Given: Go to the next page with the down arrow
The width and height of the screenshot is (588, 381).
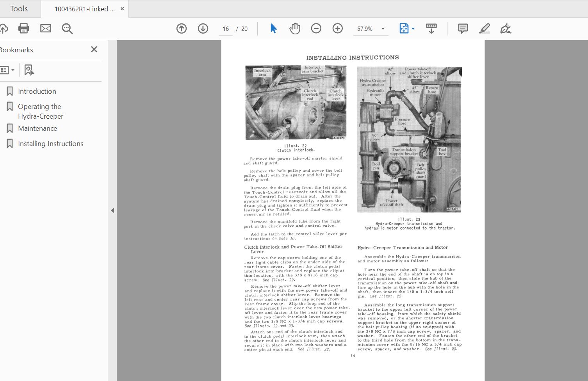Looking at the screenshot, I should point(203,28).
